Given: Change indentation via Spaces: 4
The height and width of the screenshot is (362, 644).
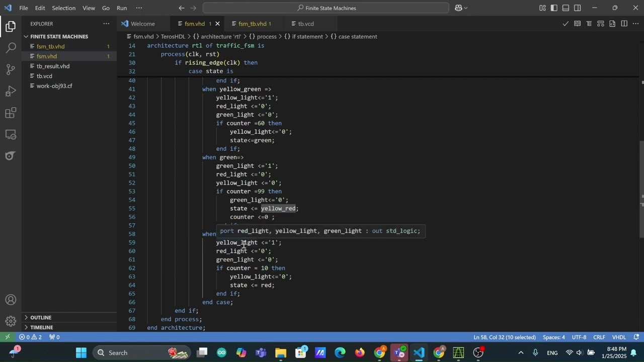Looking at the screenshot, I should click(x=554, y=337).
